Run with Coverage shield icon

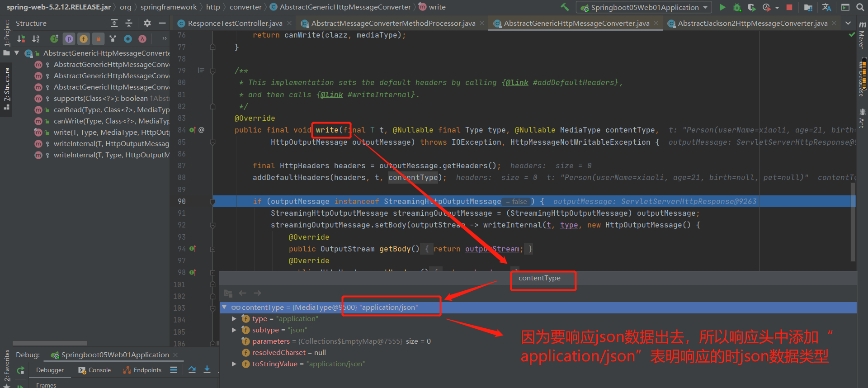click(751, 7)
